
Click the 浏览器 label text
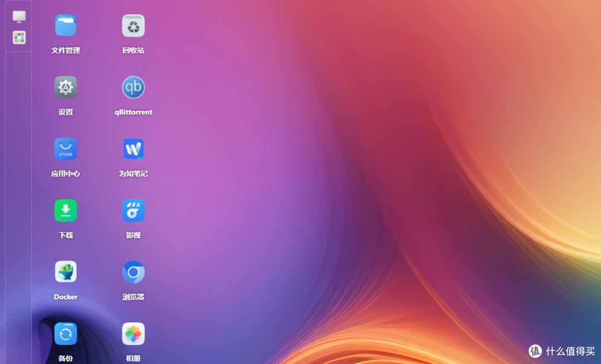(x=133, y=297)
